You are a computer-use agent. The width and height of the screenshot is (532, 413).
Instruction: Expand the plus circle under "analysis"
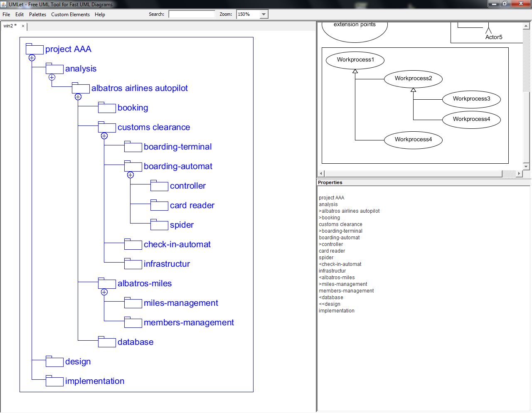click(52, 77)
